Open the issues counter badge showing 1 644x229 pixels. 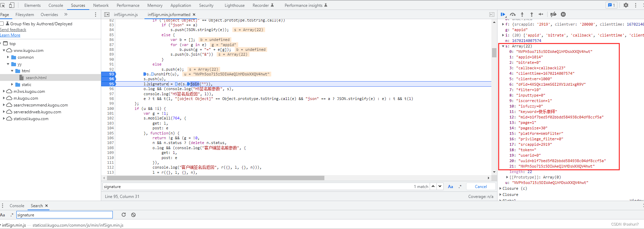612,5
